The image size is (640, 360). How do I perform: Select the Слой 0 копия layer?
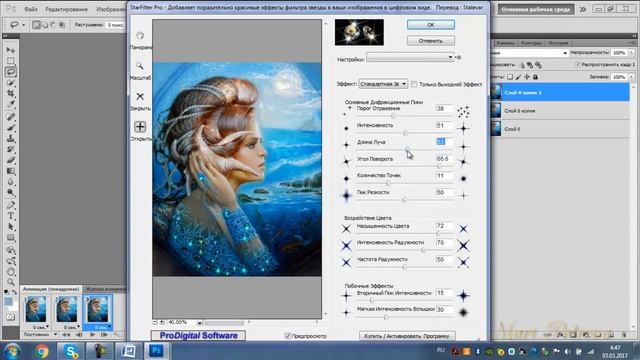tap(560, 111)
